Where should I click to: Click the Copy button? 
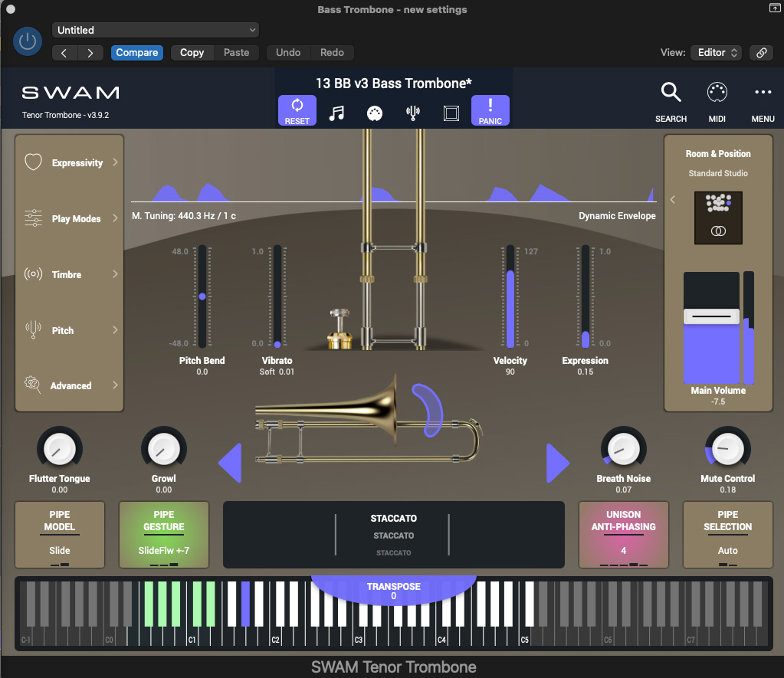point(192,53)
